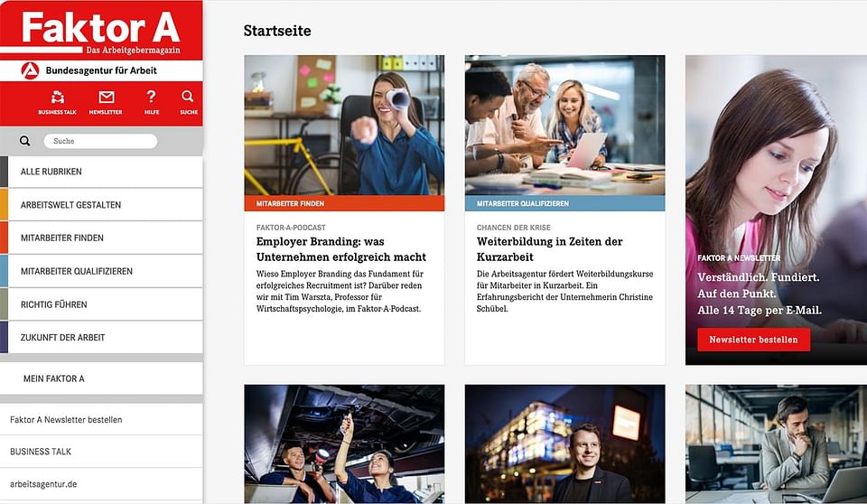Open Mein Faktor A section

[101, 378]
